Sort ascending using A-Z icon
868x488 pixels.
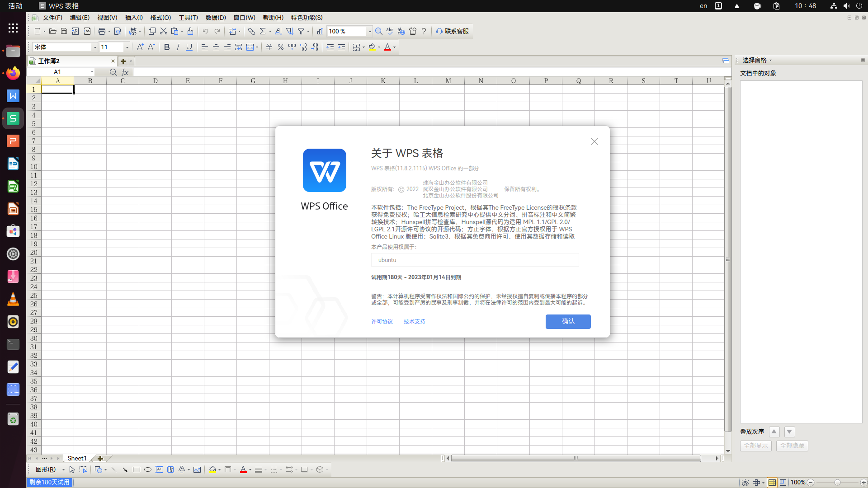[278, 31]
